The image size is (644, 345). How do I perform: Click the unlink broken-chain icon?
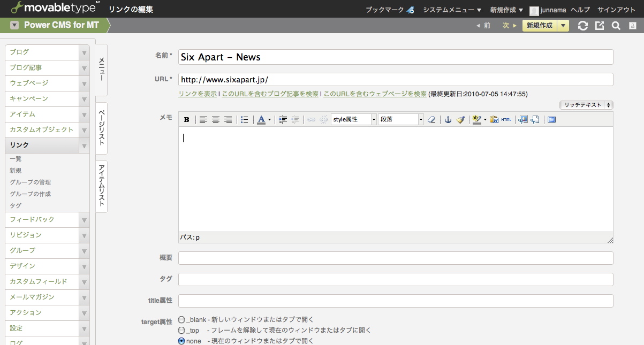(x=324, y=119)
